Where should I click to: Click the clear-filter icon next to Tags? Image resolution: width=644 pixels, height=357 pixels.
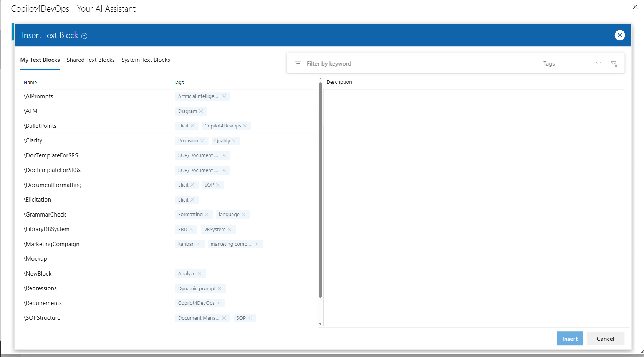615,63
